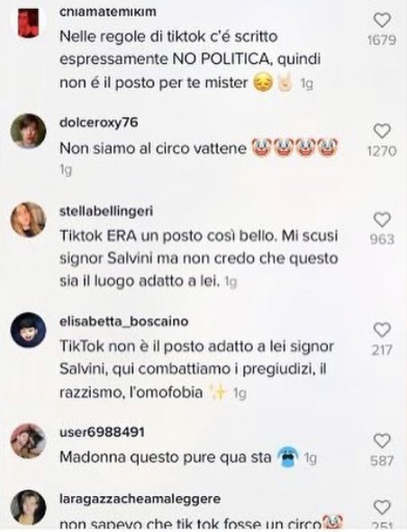Tap the heart next to laragazzacheamaleggere's comment

(x=382, y=507)
